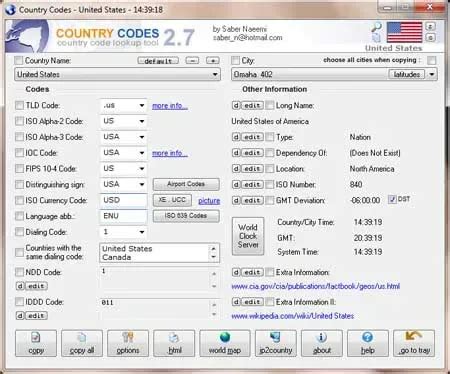Check the ISO Alpha-2 Code box
Image resolution: width=450 pixels, height=374 pixels.
pyautogui.click(x=19, y=121)
